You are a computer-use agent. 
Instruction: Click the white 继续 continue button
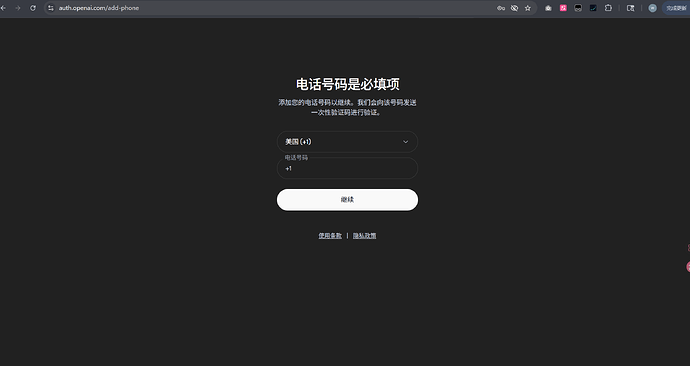[x=347, y=200]
